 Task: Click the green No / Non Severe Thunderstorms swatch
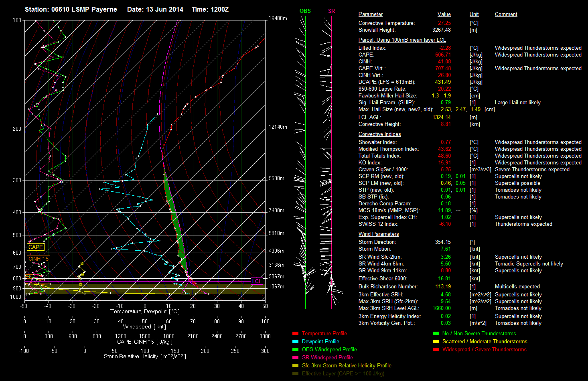point(436,333)
